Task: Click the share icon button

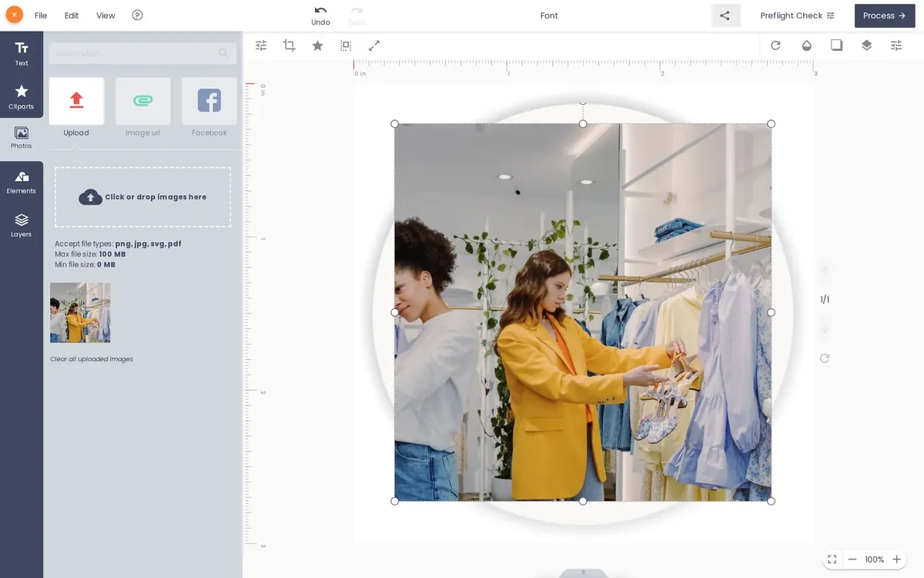Action: coord(725,15)
